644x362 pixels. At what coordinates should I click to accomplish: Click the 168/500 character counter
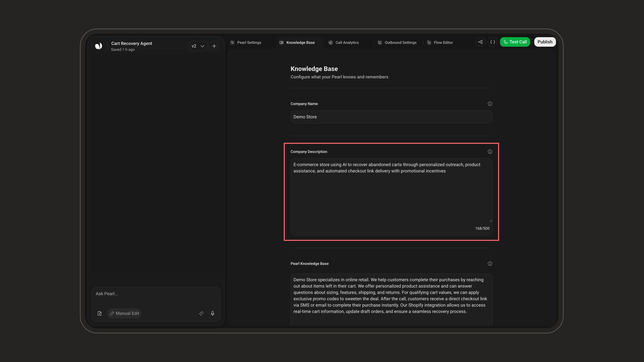pos(482,228)
